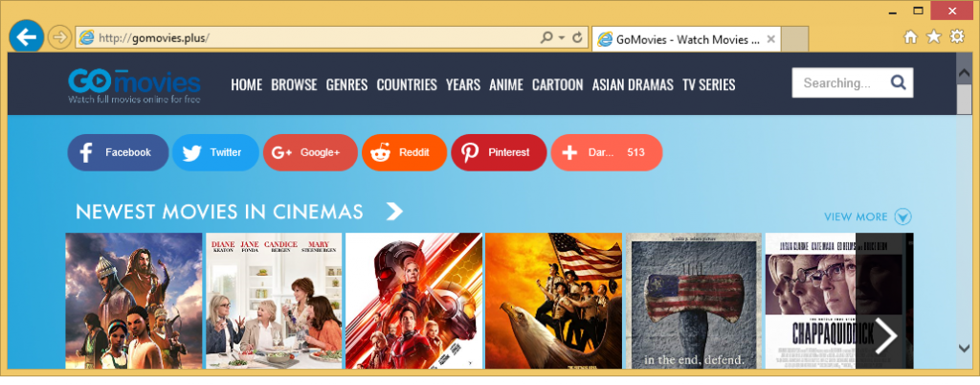Share on Facebook button
This screenshot has height=385, width=980.
pos(118,152)
